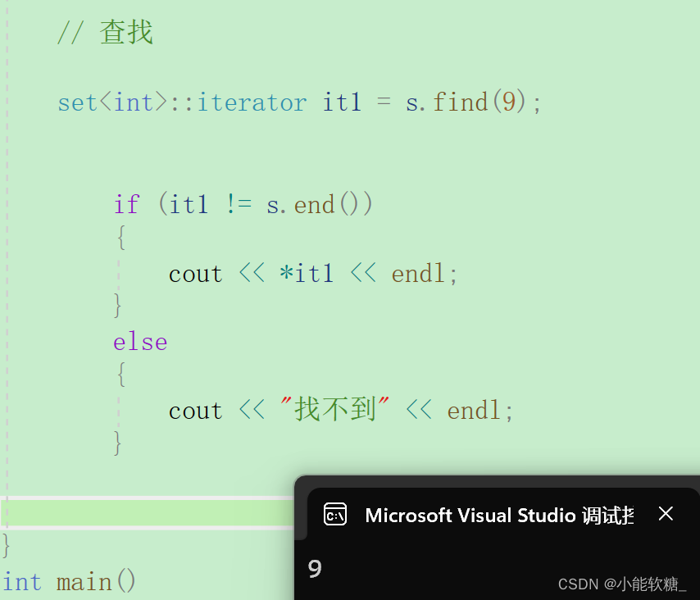Click the comment text '// 查找'

pos(106,32)
